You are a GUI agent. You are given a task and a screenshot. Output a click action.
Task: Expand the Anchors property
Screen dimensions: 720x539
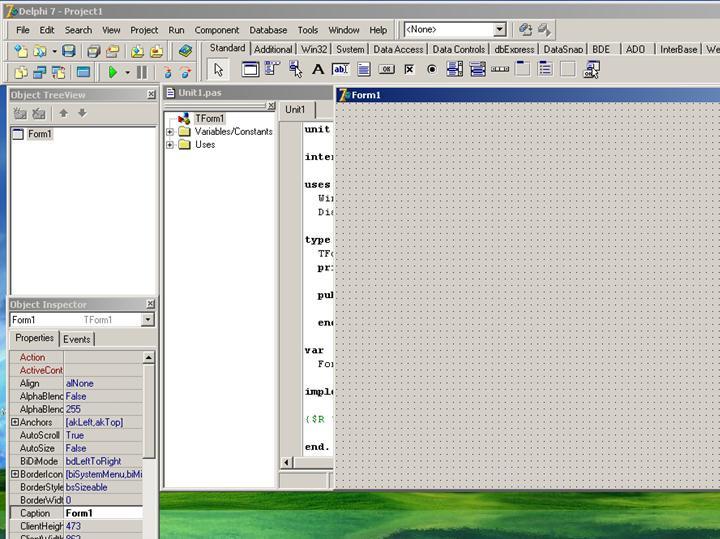[x=15, y=422]
